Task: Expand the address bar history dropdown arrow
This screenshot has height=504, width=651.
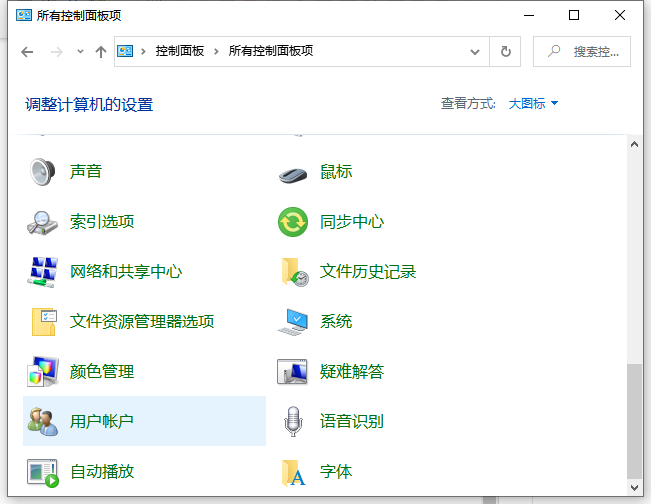Action: point(474,52)
